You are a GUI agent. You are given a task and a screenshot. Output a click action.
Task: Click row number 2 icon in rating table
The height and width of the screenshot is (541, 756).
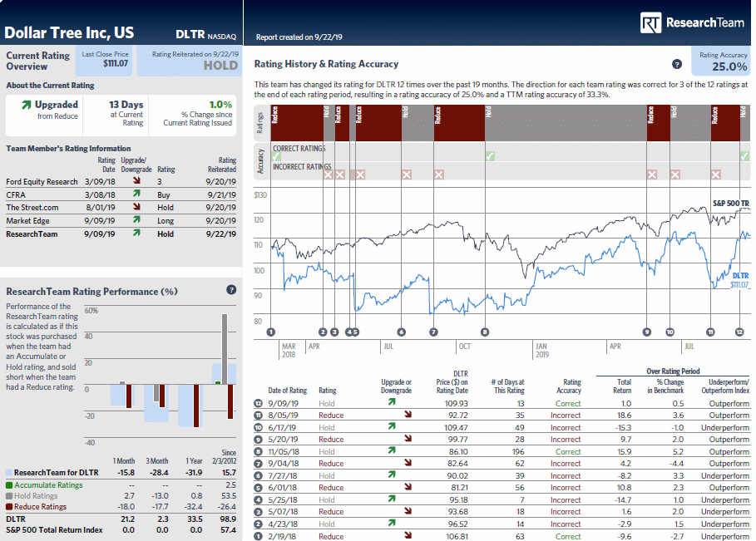[x=259, y=524]
